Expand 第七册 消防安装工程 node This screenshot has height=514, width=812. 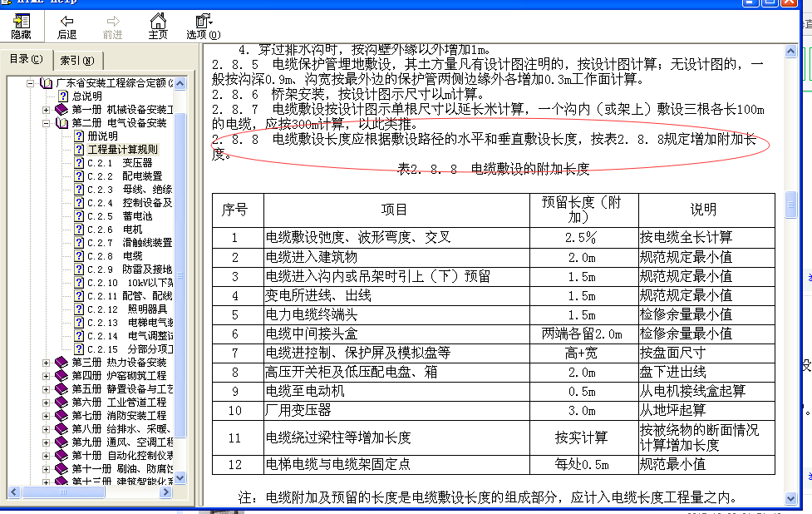(x=46, y=416)
